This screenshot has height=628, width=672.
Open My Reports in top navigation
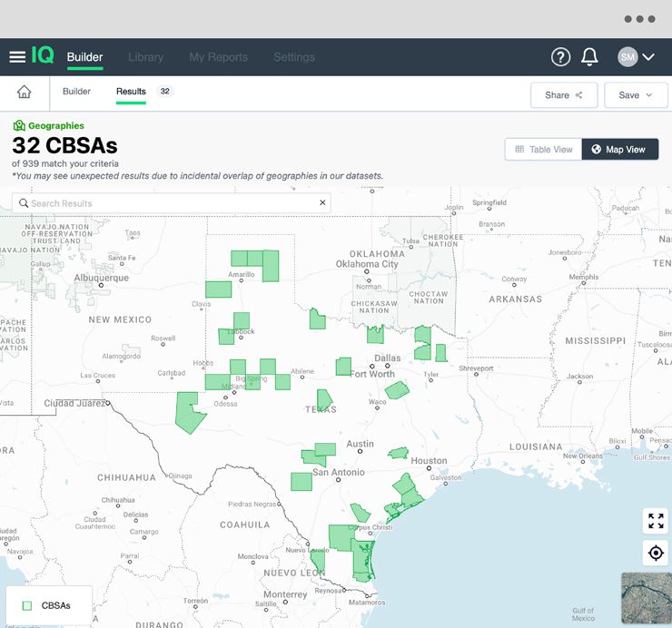coord(218,57)
